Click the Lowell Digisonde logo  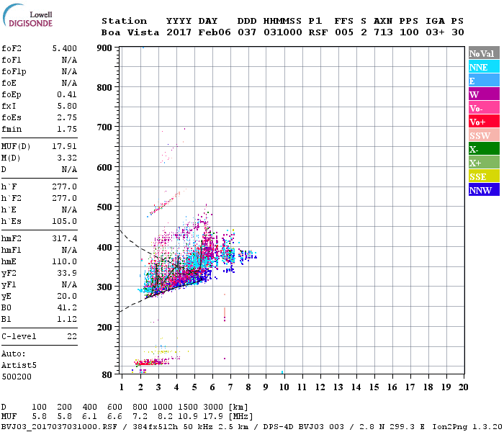(27, 16)
